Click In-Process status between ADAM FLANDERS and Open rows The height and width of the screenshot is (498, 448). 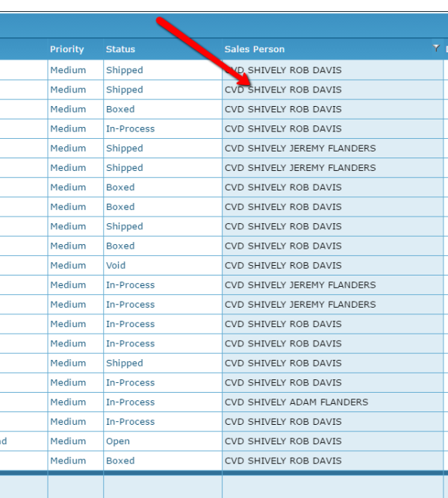click(163, 421)
